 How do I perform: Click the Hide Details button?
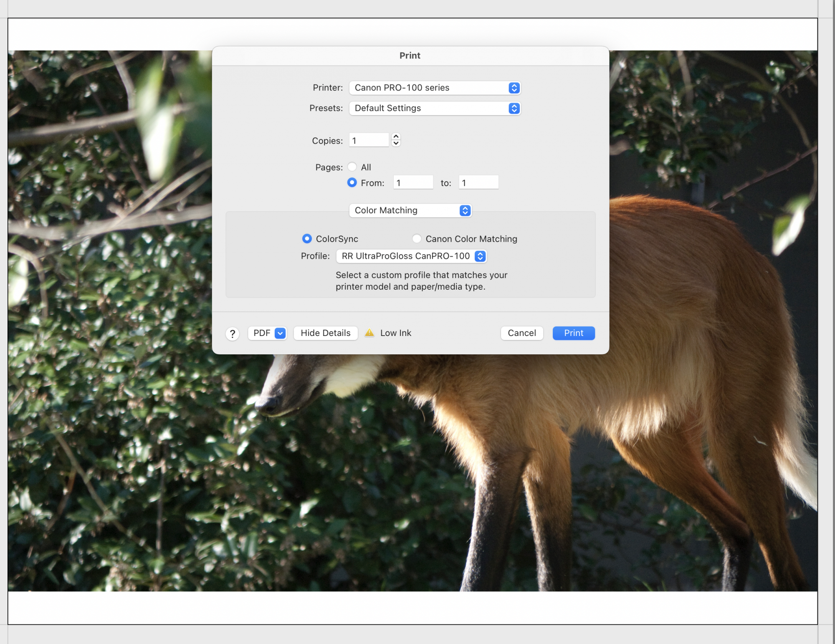[326, 333]
